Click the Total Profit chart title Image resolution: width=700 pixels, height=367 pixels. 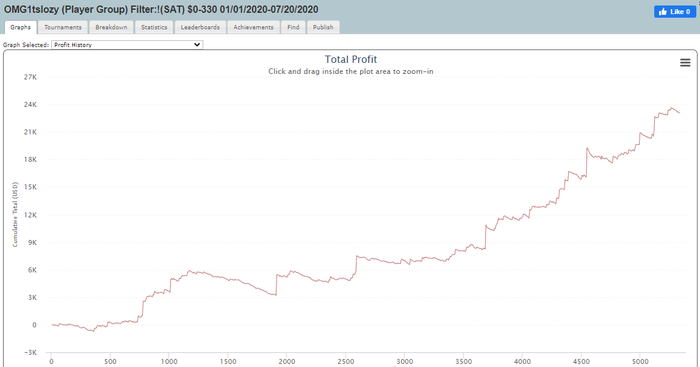[x=351, y=59]
